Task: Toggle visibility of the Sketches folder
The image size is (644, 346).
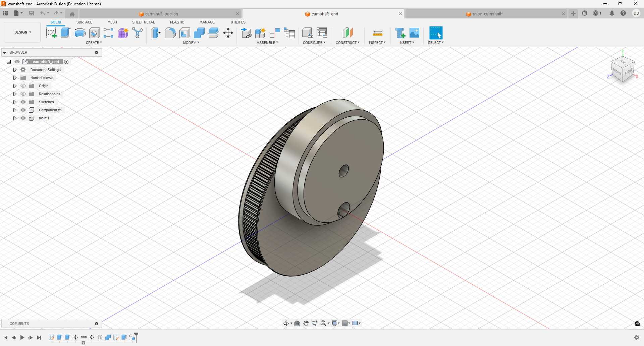Action: 23,102
